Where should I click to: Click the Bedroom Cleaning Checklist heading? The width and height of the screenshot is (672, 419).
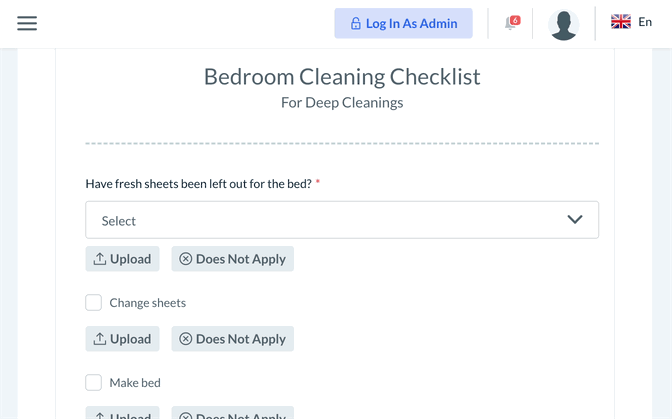click(342, 77)
